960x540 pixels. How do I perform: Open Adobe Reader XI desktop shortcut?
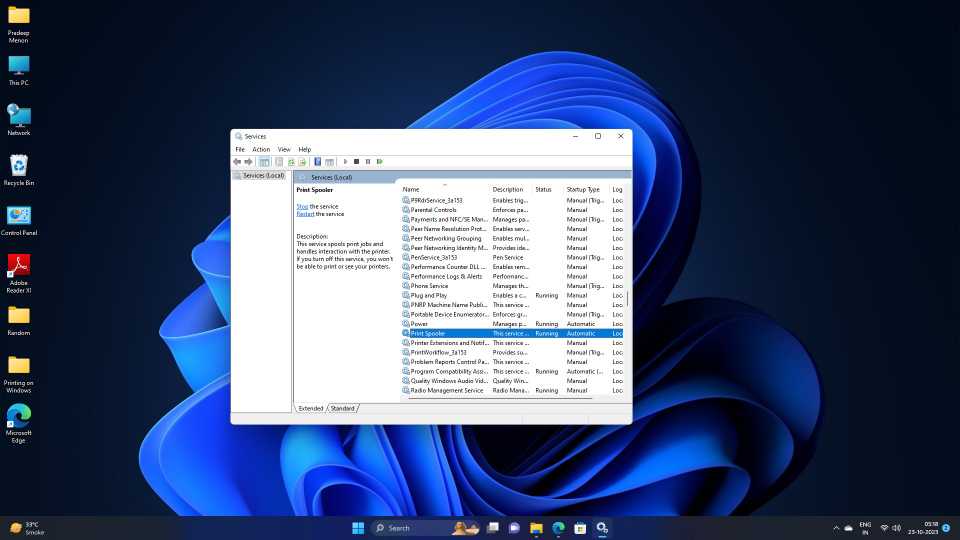pos(19,274)
